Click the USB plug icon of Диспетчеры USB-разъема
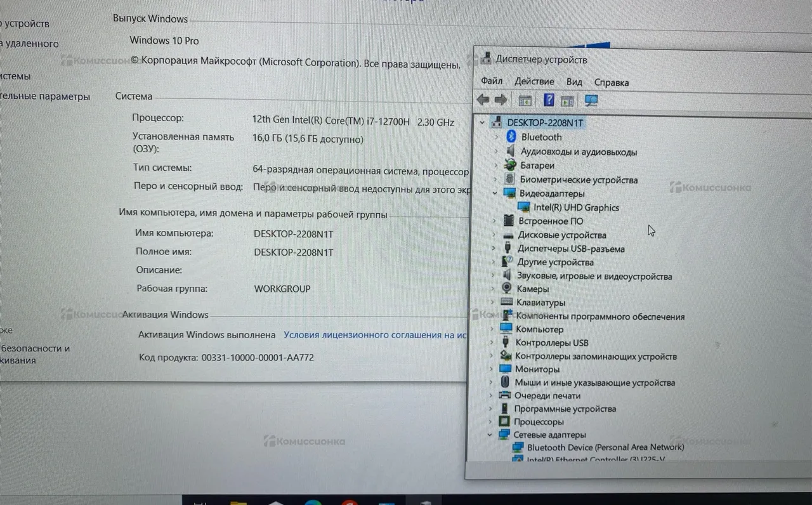The image size is (812, 505). pyautogui.click(x=507, y=248)
